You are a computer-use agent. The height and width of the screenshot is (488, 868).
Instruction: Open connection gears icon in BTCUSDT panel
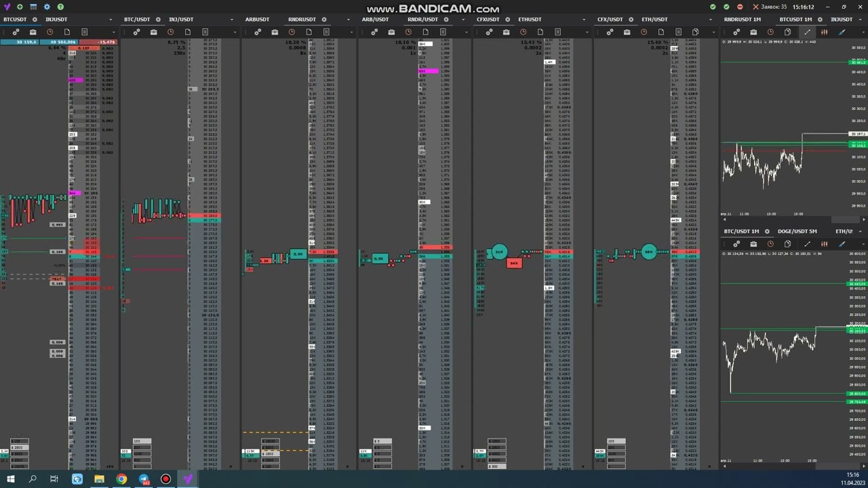16,32
